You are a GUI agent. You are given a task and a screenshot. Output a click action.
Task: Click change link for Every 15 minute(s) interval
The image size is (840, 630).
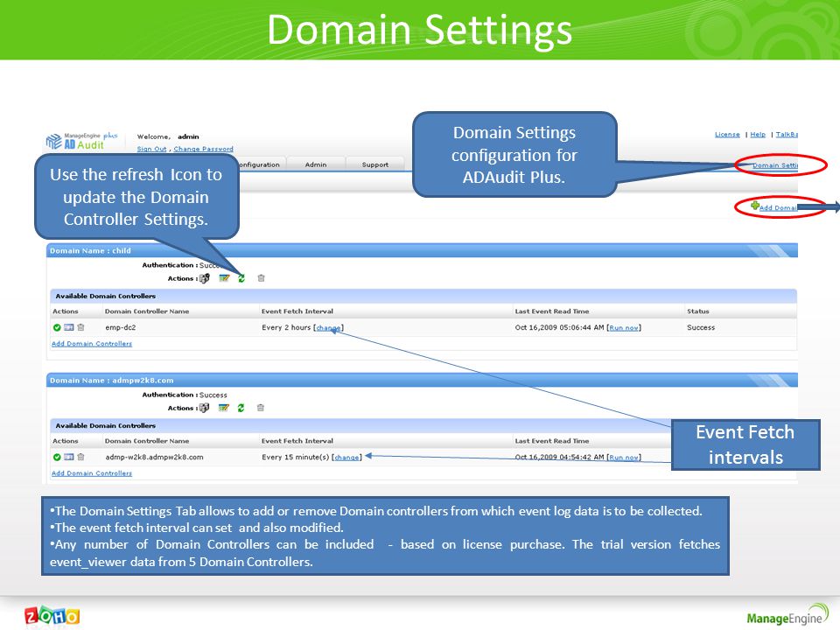tap(346, 458)
